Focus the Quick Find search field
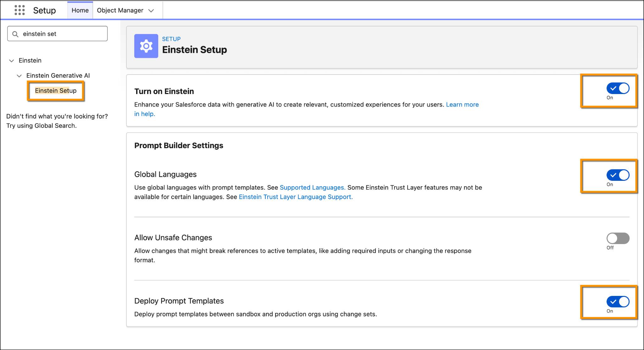This screenshot has width=644, height=350. coord(58,34)
